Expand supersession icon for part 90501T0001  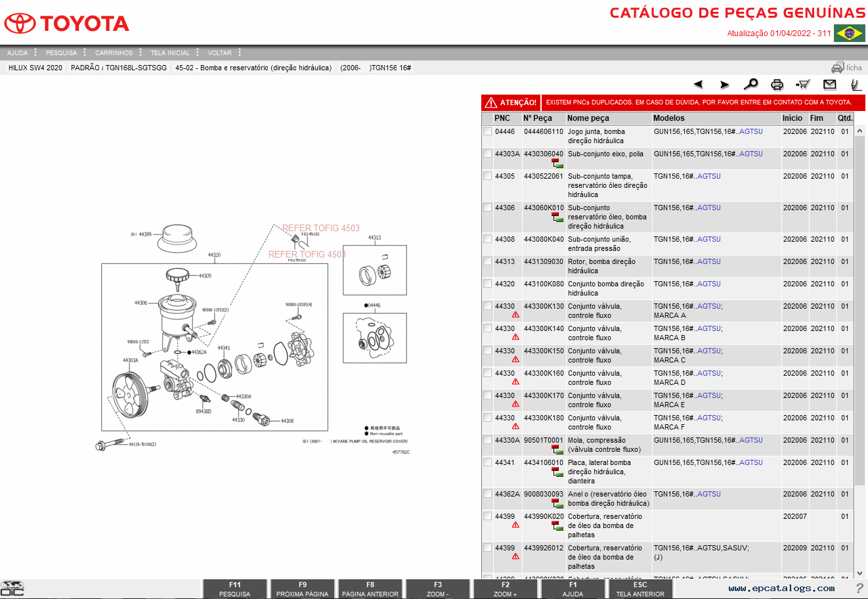coord(557,449)
